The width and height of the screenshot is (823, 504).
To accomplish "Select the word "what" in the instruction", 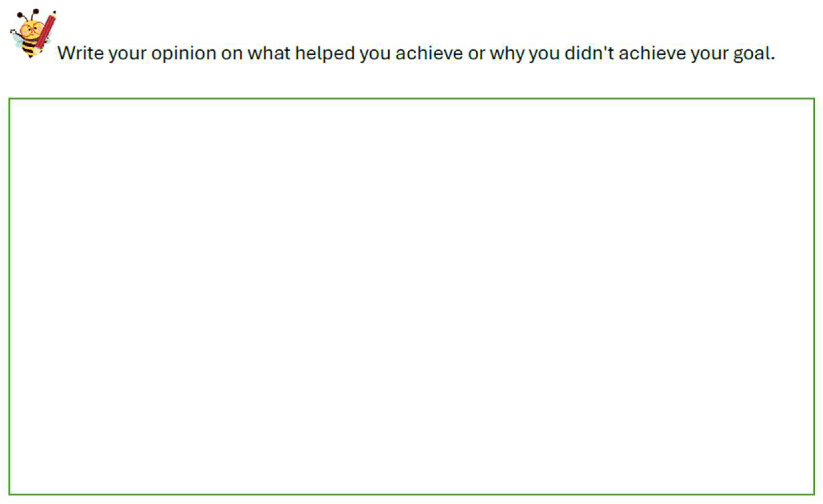I will [x=269, y=53].
